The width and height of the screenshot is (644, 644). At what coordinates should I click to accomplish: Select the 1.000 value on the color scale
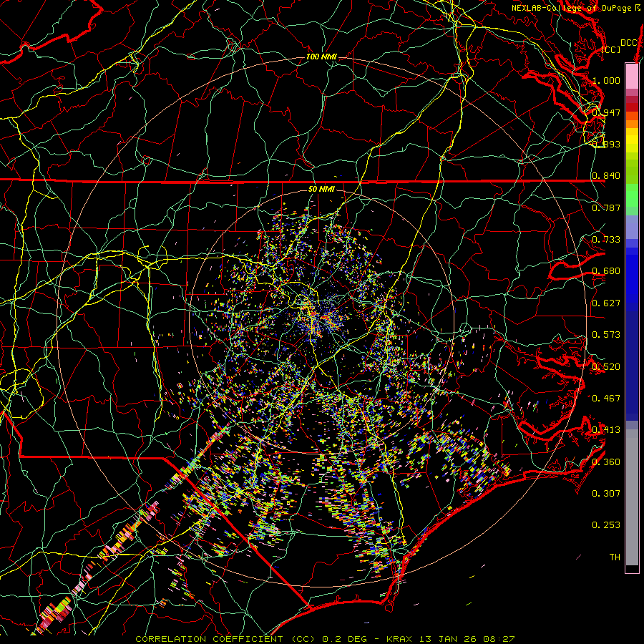[x=606, y=80]
